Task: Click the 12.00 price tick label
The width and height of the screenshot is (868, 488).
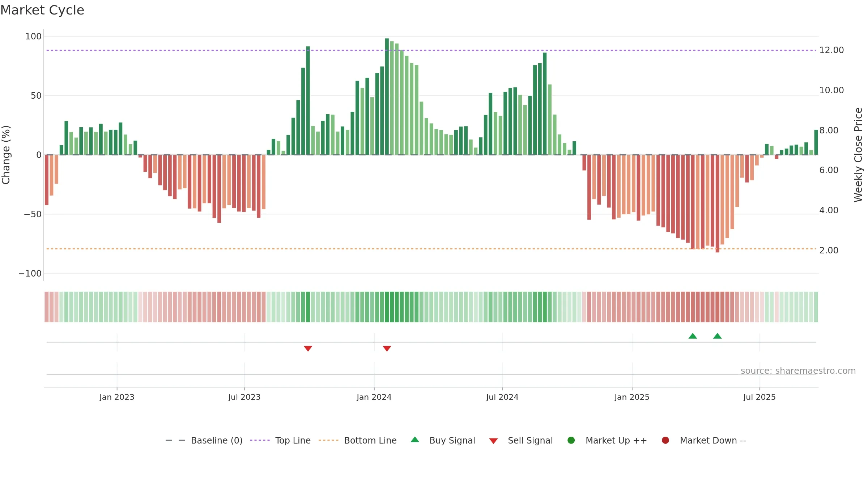Action: tap(831, 50)
